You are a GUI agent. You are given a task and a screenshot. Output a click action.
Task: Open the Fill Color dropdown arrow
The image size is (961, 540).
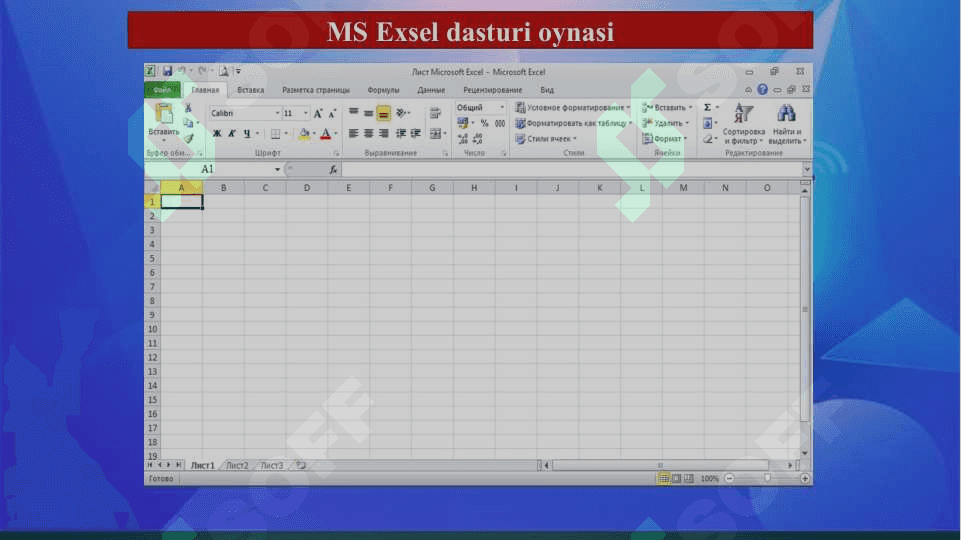coord(314,133)
